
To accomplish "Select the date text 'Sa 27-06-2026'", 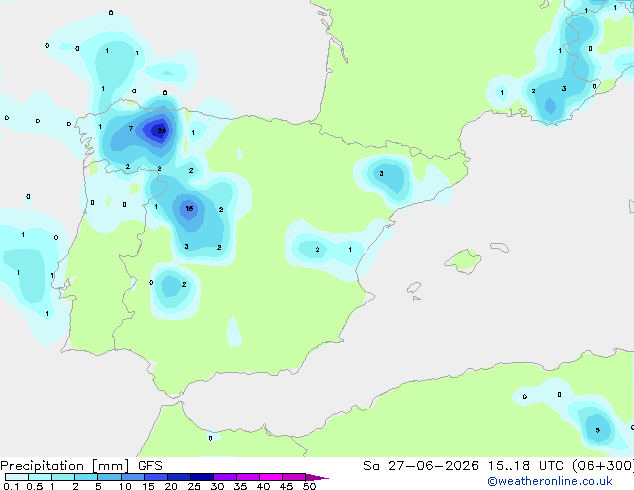I will (x=421, y=466).
